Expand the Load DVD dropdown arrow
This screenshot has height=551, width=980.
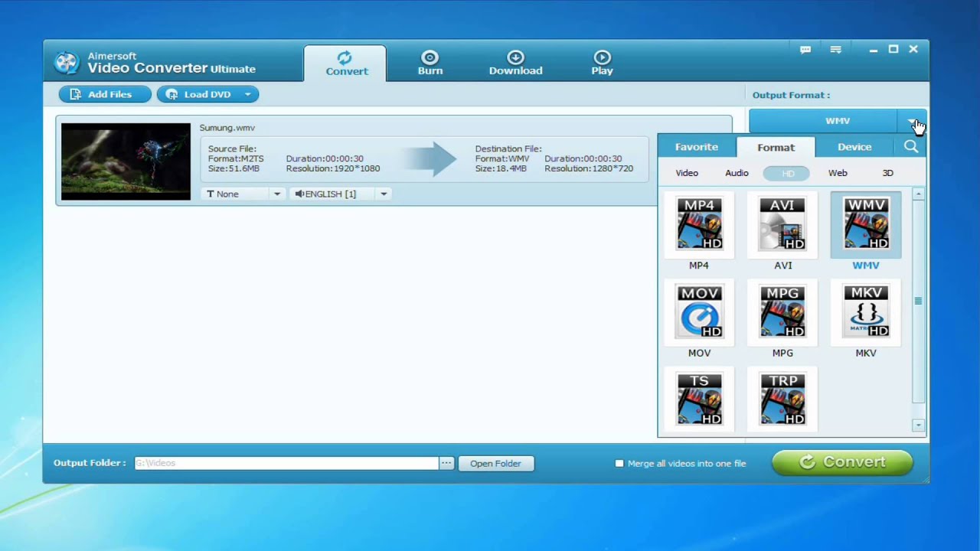point(247,94)
